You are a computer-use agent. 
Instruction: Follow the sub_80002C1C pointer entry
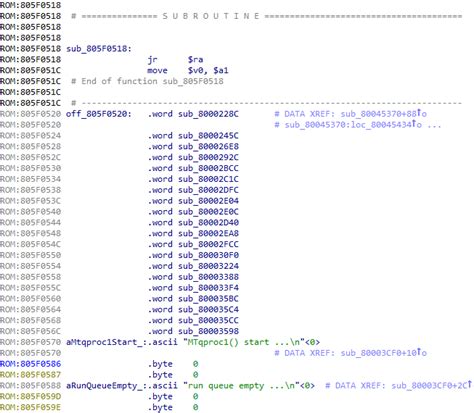[208, 179]
